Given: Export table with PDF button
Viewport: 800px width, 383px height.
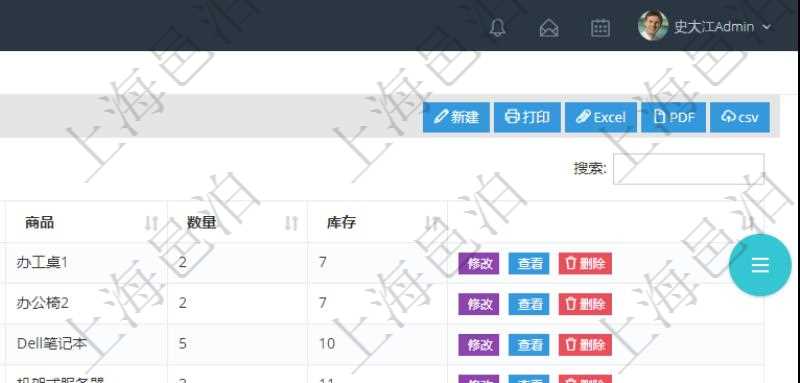Looking at the screenshot, I should (673, 117).
